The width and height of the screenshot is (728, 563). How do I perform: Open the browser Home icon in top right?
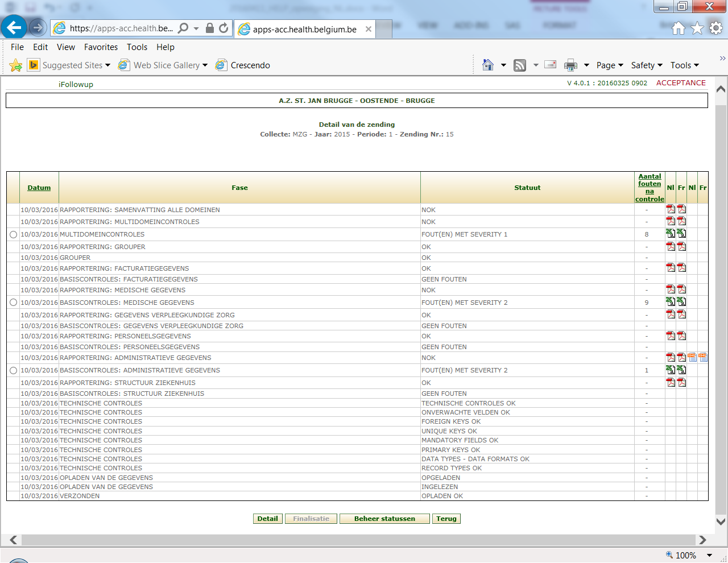(679, 28)
